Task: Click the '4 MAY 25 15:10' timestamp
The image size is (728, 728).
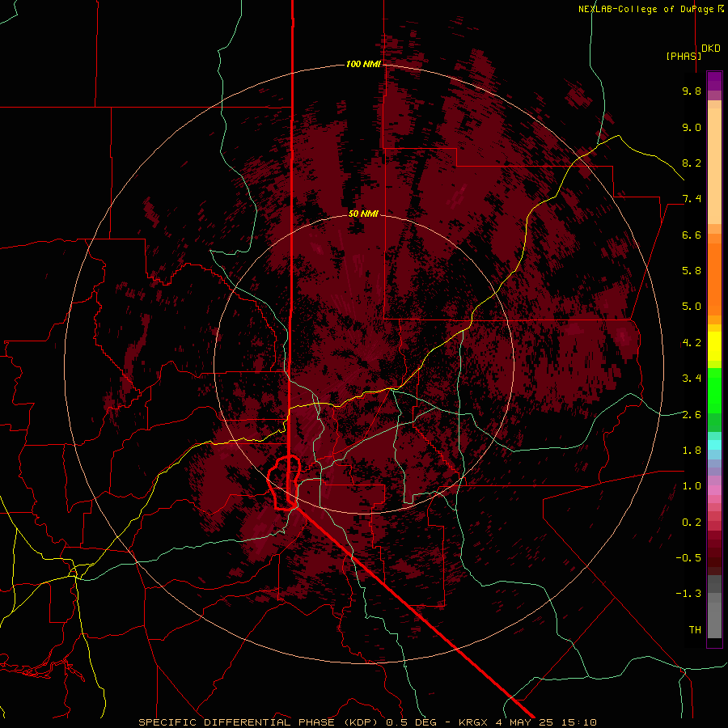Action: 546,722
